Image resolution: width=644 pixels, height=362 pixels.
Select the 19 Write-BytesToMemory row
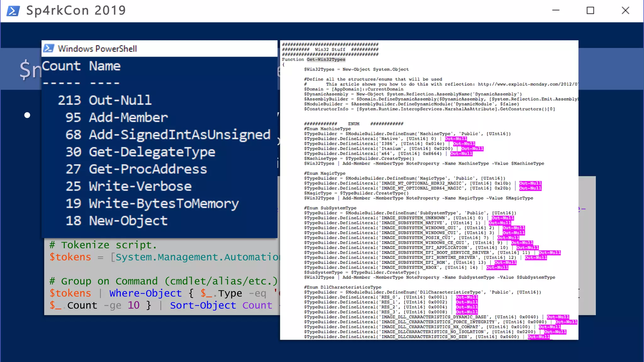pyautogui.click(x=152, y=204)
